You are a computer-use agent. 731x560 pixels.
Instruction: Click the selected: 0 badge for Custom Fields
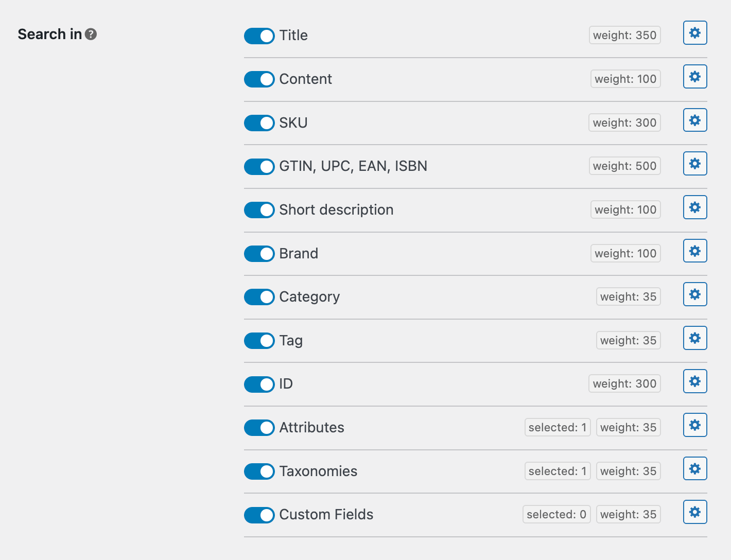coord(556,515)
